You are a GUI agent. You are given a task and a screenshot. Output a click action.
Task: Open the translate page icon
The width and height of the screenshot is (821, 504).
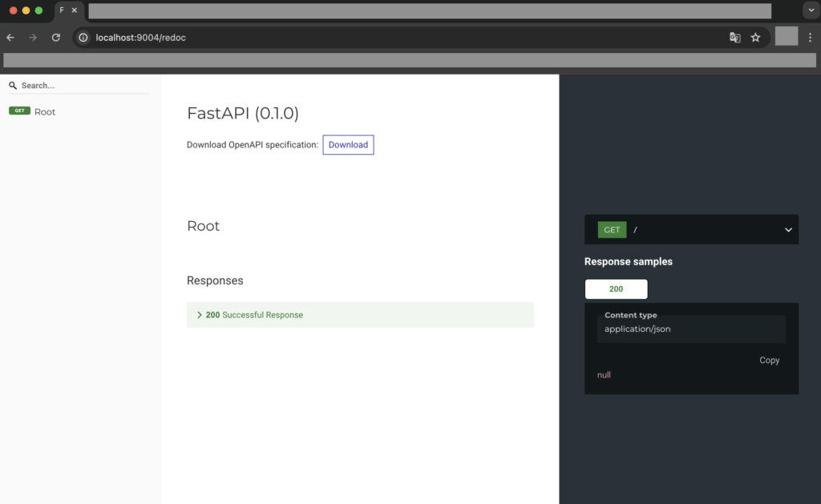click(734, 38)
